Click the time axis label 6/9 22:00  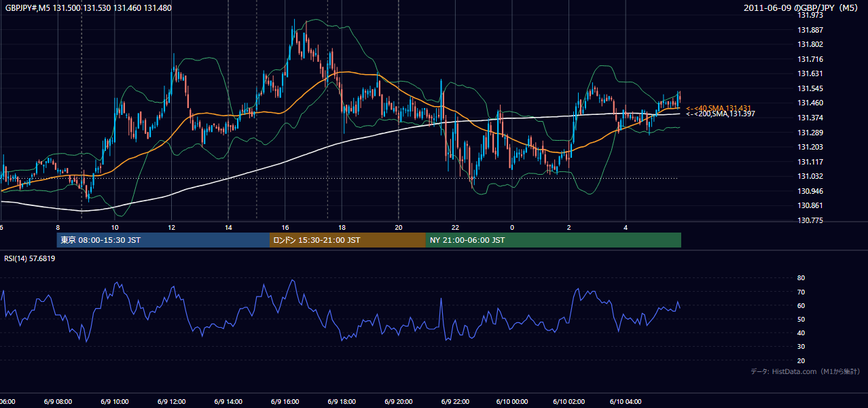tap(455, 401)
